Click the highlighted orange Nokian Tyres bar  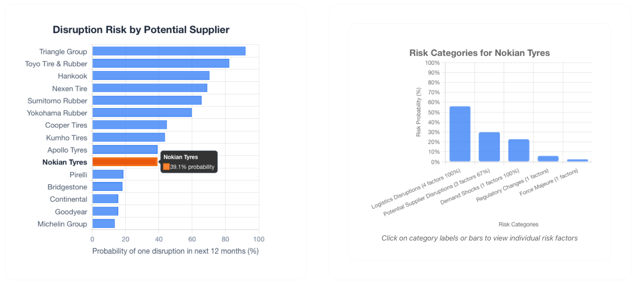[x=125, y=162]
